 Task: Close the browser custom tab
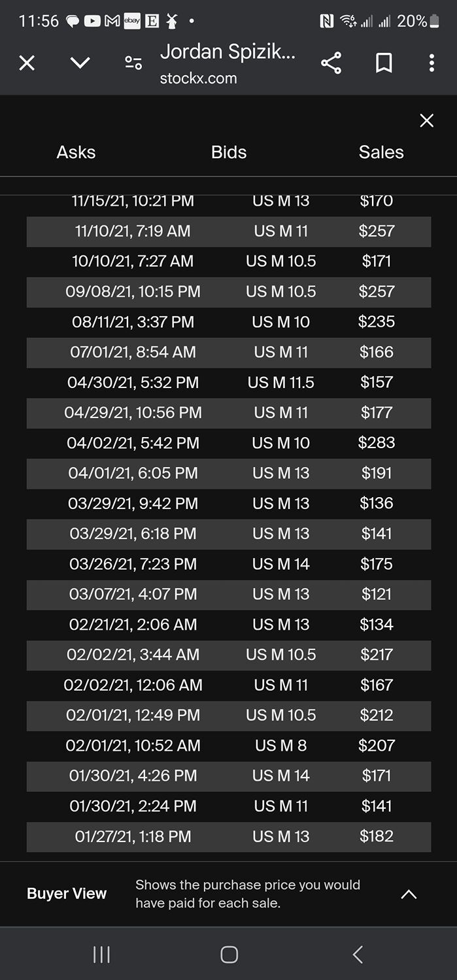(27, 63)
